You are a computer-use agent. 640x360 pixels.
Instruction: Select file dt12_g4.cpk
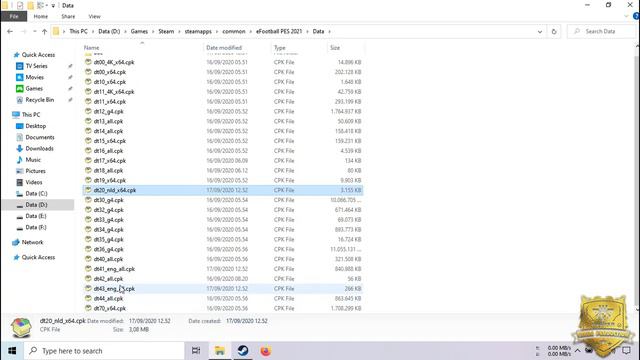click(x=109, y=111)
